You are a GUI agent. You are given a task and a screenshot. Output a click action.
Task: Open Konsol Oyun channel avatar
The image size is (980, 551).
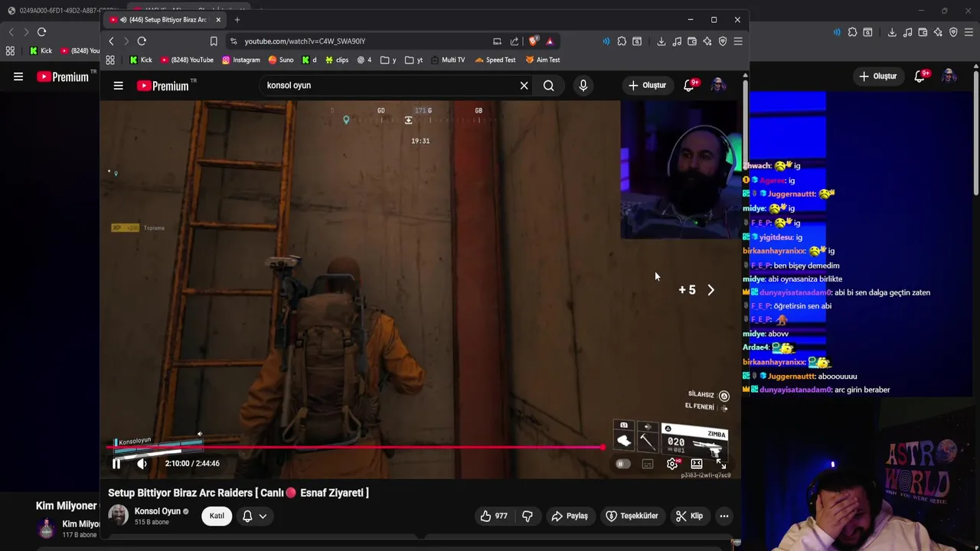point(118,516)
